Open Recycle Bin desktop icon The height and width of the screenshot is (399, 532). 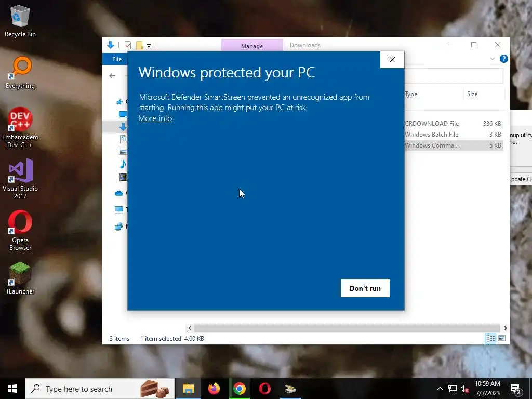coord(20,21)
